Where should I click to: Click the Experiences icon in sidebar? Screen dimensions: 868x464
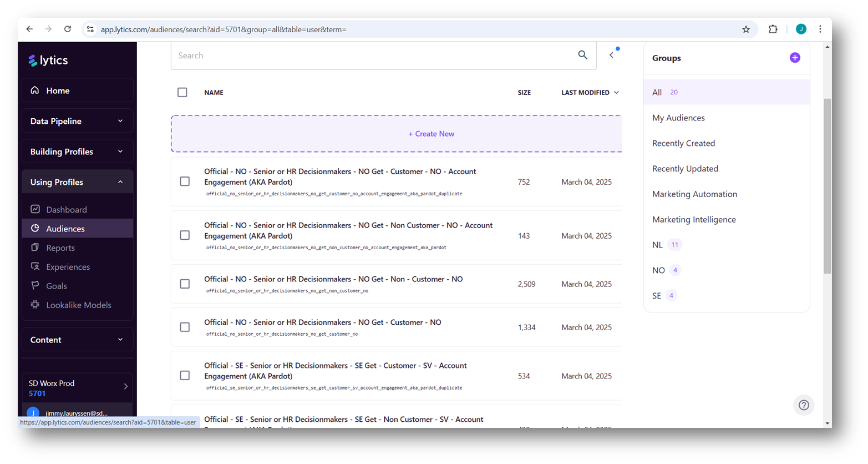click(x=35, y=266)
